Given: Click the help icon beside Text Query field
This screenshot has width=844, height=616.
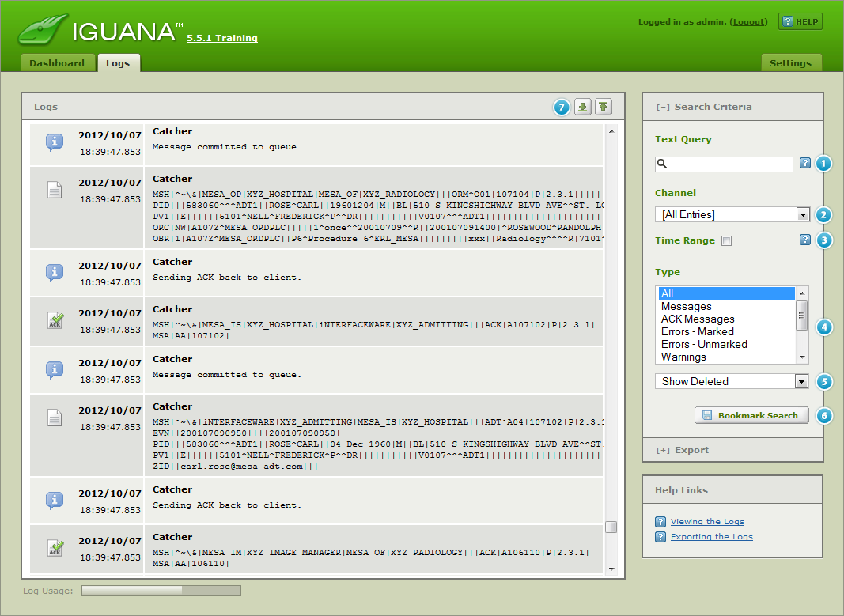Looking at the screenshot, I should [805, 164].
